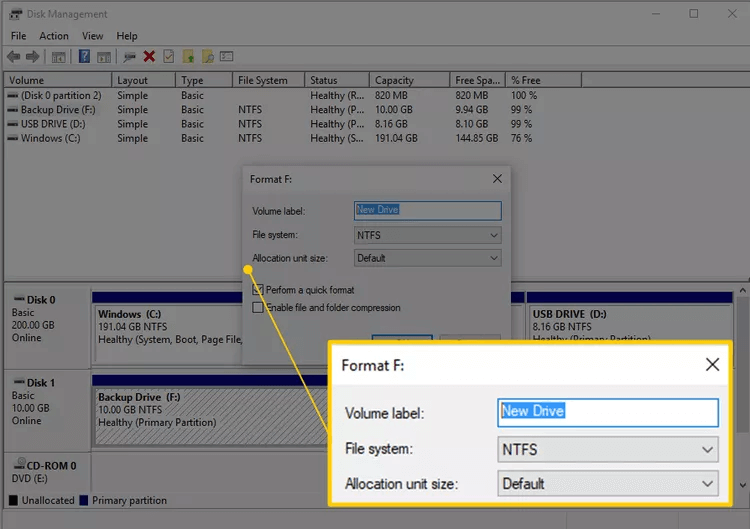
Task: Open Allocation unit size dropdown in enlarged callout
Action: tap(608, 484)
